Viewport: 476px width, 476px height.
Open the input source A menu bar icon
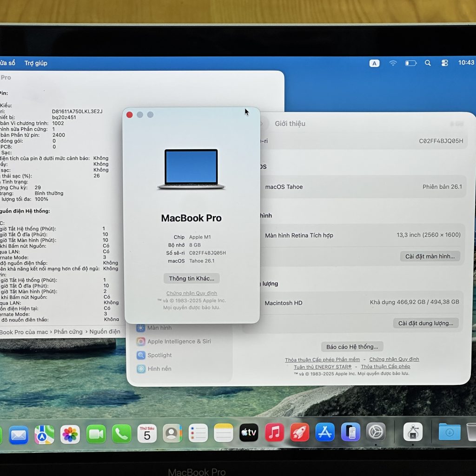click(375, 63)
